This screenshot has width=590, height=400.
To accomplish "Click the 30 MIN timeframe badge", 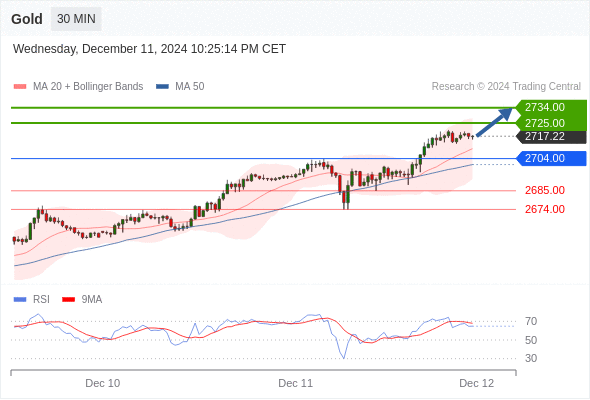I will click(x=76, y=19).
